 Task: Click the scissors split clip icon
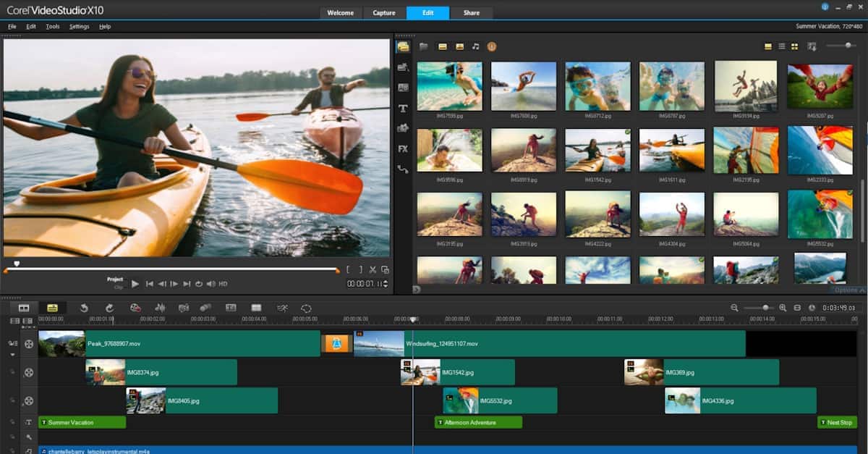(373, 269)
